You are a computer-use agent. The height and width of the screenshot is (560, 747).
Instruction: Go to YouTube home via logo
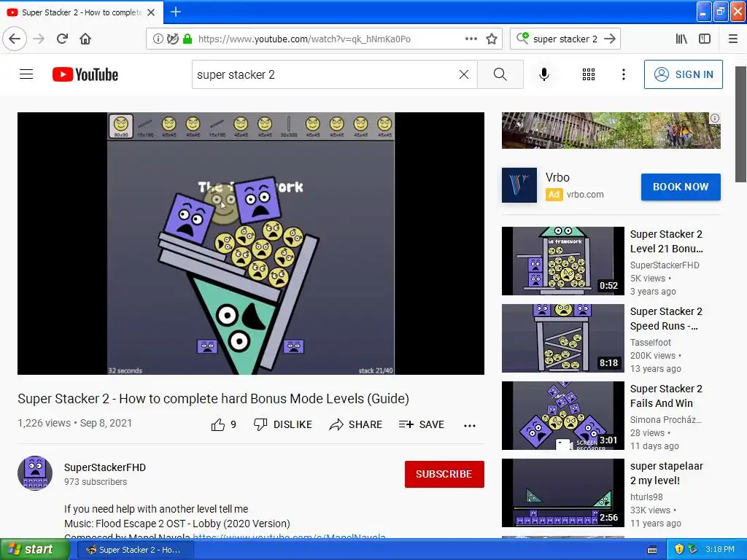pos(85,74)
